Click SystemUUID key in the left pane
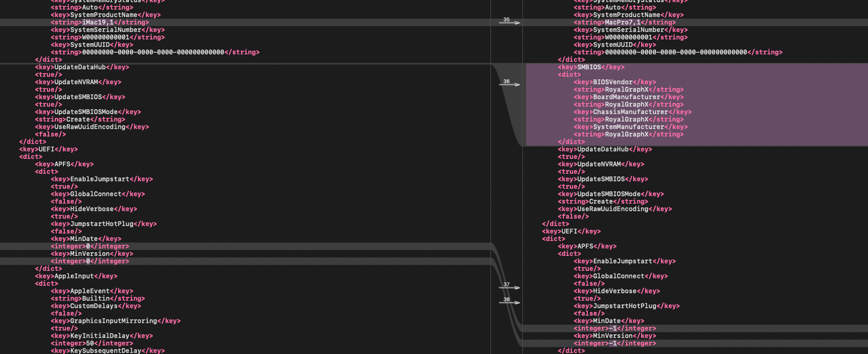The width and height of the screenshot is (868, 354). (92, 45)
